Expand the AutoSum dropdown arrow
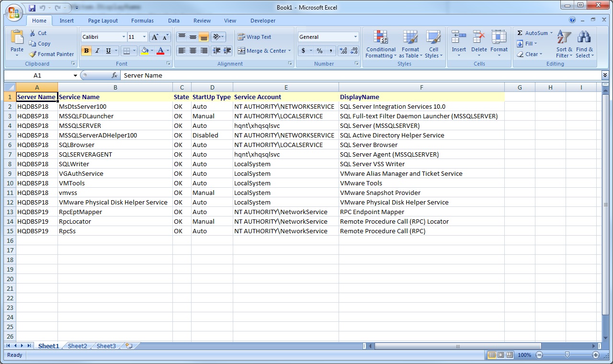Viewport: 613px width, 364px height. [x=551, y=33]
